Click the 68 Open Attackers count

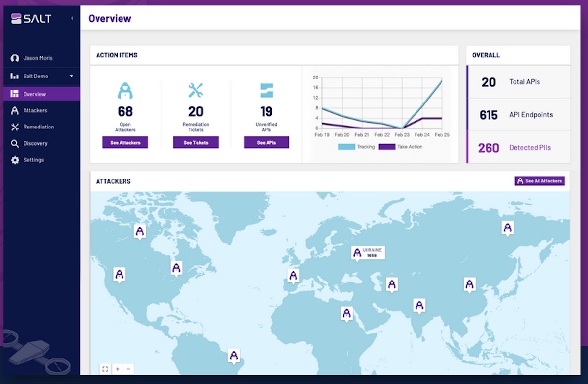tap(125, 111)
